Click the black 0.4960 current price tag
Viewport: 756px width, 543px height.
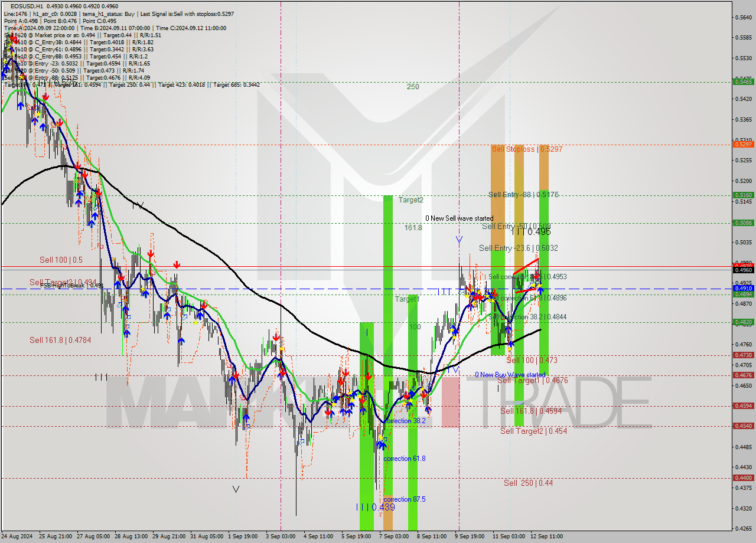point(743,270)
